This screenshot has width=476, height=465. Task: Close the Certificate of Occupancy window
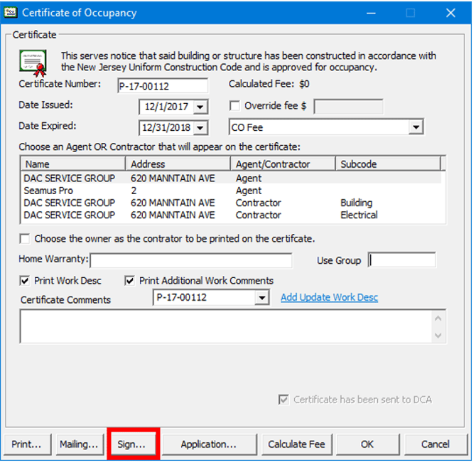pos(450,13)
